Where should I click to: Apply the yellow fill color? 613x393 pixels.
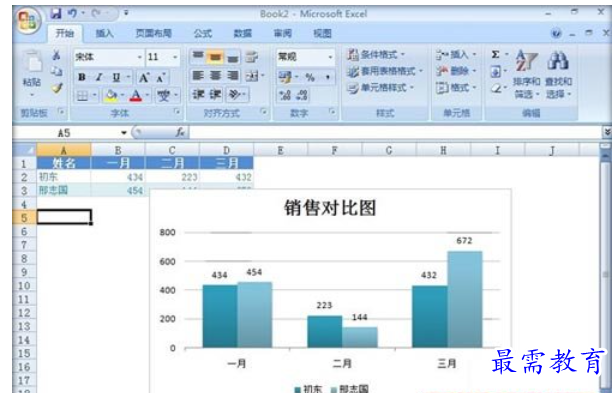tap(111, 95)
